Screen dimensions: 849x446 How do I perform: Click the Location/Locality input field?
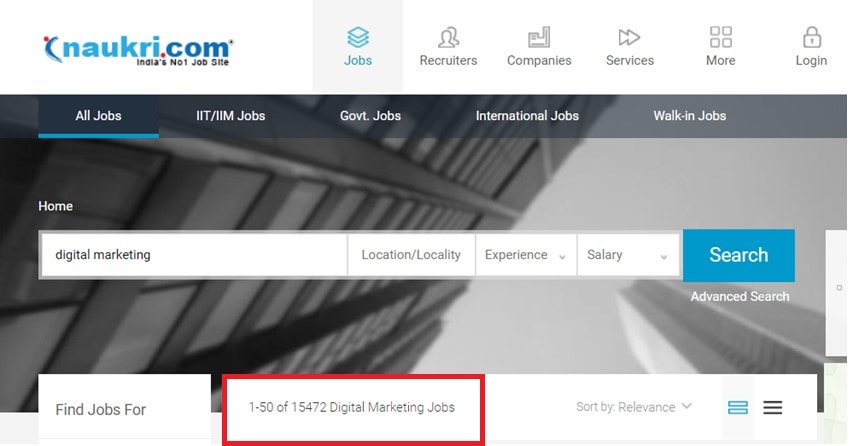click(411, 255)
